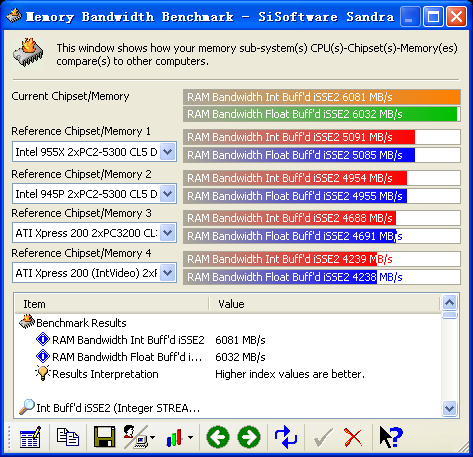Minimize the Memory Bandwidth Benchmark window
Image resolution: width=473 pixels, height=457 pixels.
click(x=409, y=16)
